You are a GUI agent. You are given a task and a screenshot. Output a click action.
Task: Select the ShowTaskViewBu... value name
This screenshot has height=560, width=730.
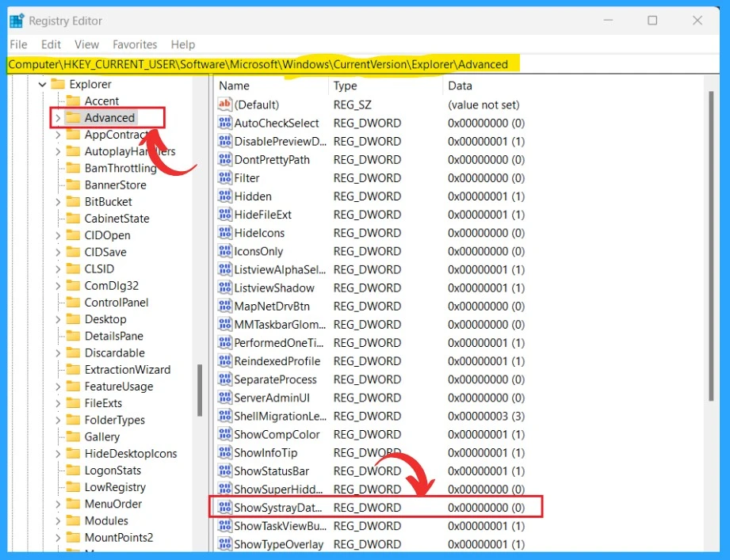281,526
